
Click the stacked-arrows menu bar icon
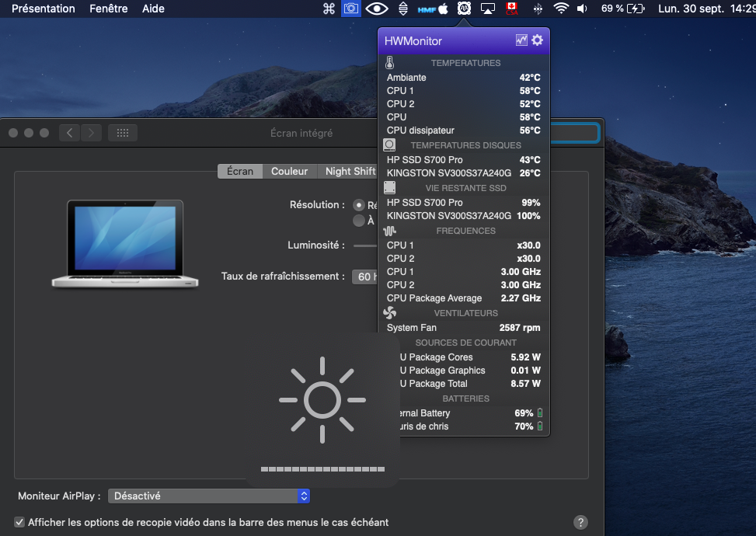pos(403,9)
